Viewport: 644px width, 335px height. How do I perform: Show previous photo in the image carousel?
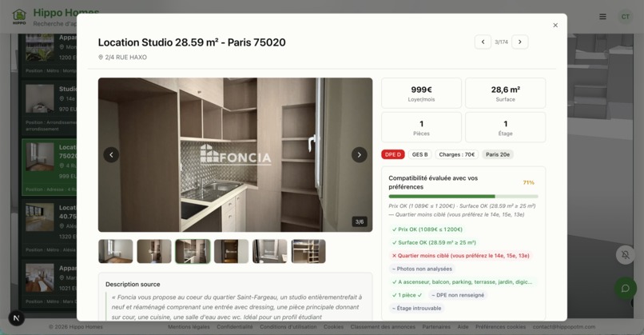coord(111,155)
